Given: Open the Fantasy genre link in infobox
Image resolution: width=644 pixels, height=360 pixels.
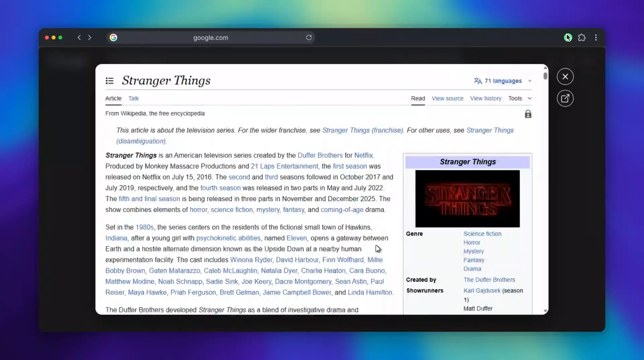Looking at the screenshot, I should (x=474, y=260).
